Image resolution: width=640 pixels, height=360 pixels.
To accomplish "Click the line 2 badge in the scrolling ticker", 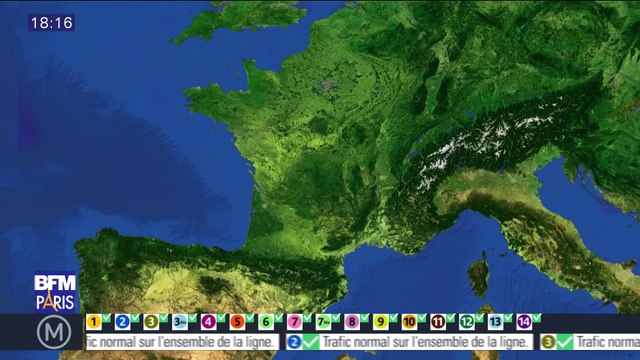I will pos(294,342).
